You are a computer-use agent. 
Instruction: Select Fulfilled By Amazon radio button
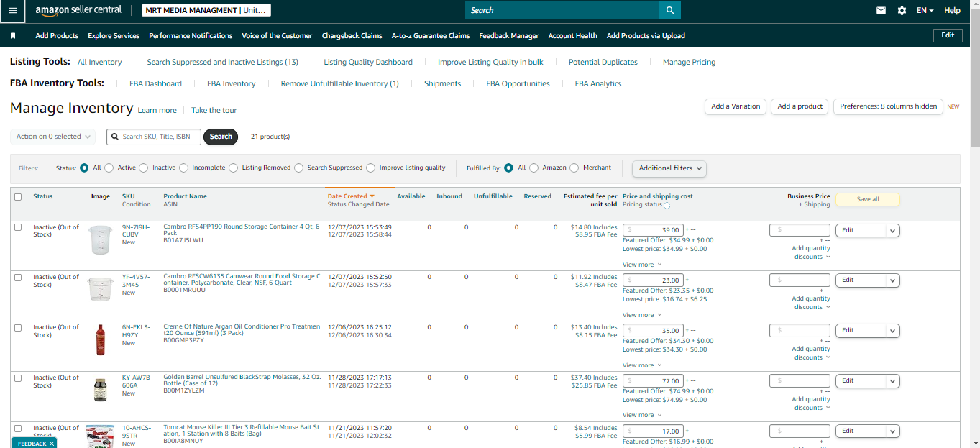pos(533,168)
